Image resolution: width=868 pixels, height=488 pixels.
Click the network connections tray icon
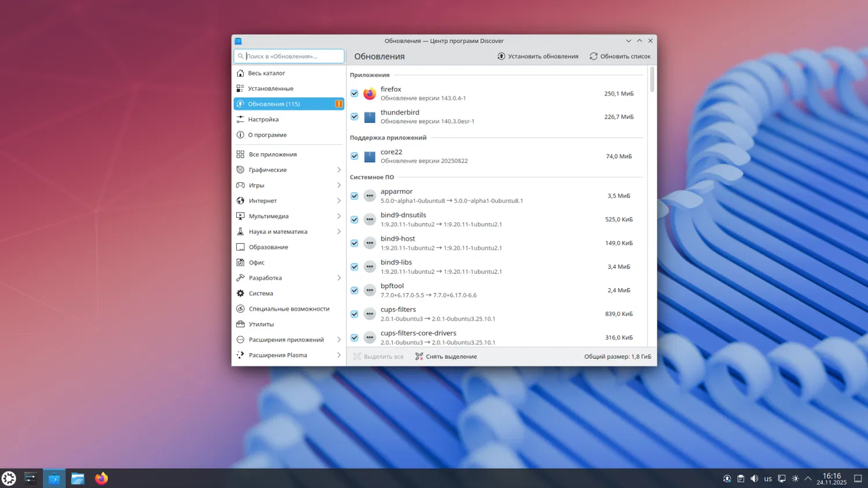(x=782, y=479)
